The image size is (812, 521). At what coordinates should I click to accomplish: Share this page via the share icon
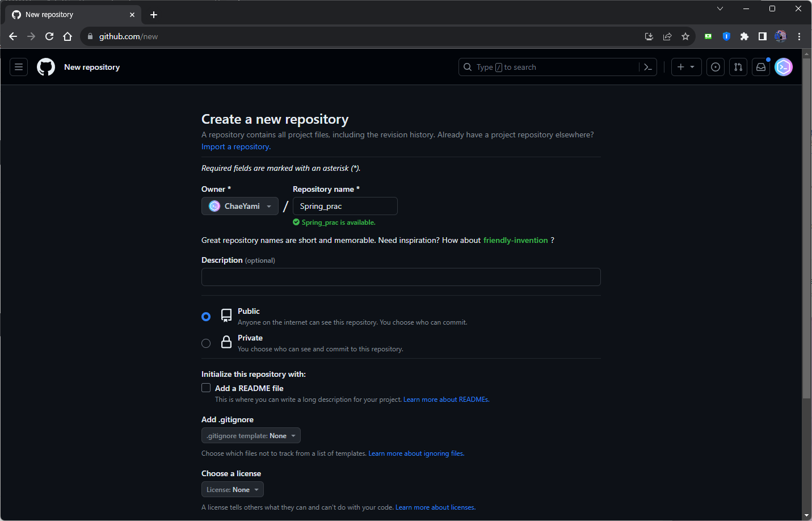point(667,36)
